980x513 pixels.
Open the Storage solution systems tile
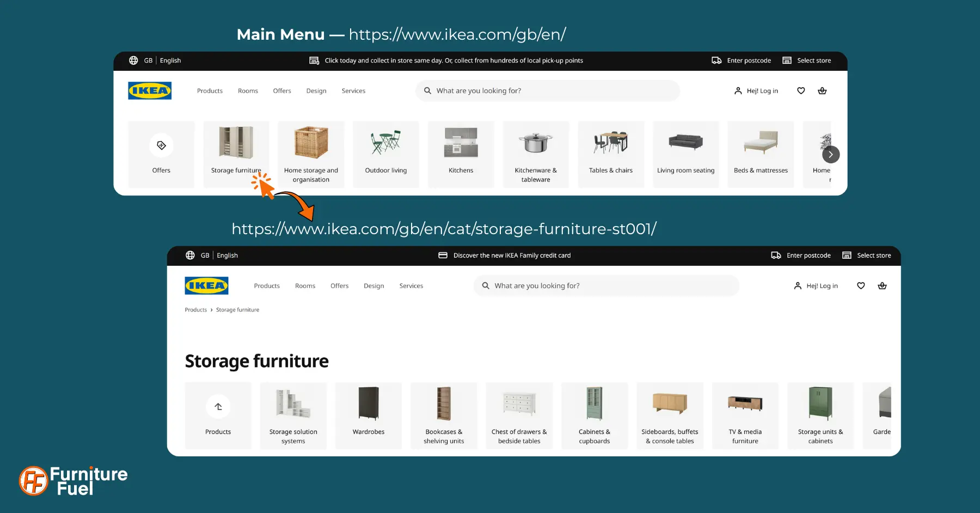tap(293, 416)
